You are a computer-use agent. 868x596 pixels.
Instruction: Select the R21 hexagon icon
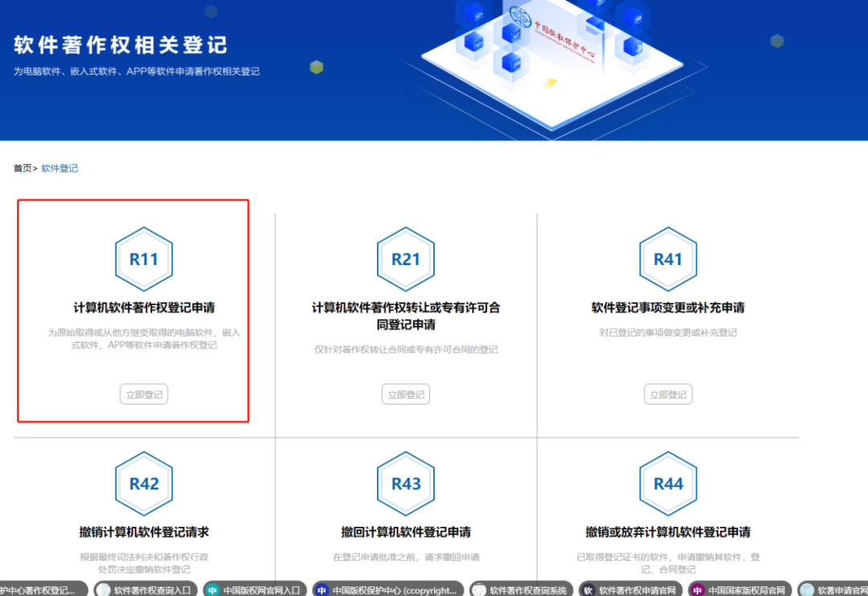[406, 259]
